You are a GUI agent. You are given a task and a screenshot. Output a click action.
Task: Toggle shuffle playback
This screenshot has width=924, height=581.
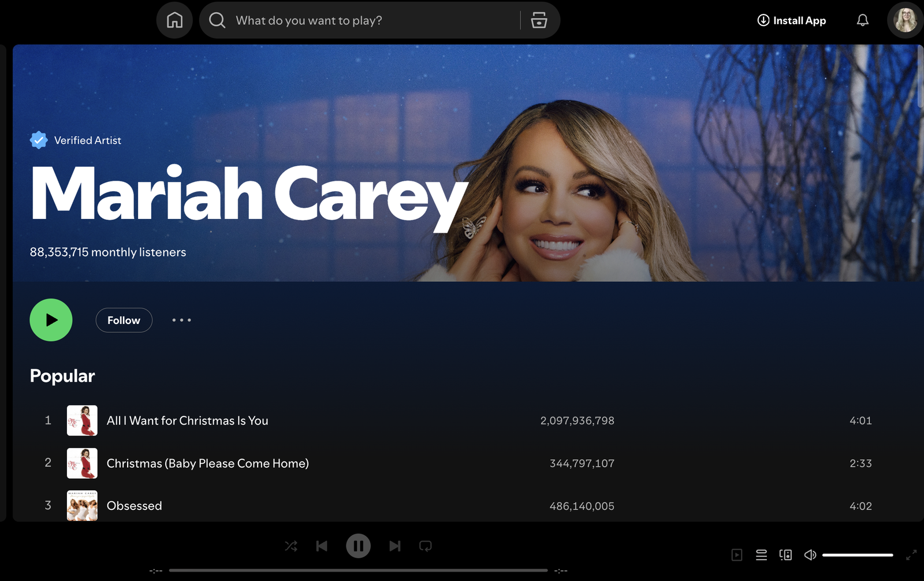click(x=291, y=546)
